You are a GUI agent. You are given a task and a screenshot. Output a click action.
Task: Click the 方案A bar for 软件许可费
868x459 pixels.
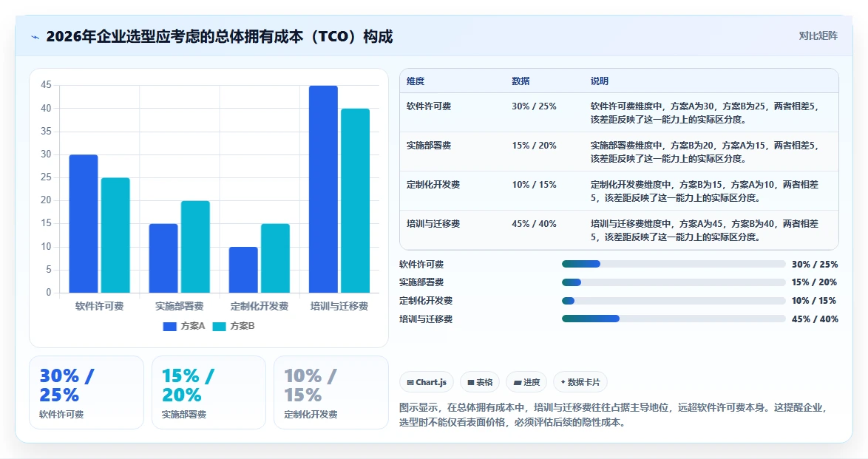(x=84, y=224)
